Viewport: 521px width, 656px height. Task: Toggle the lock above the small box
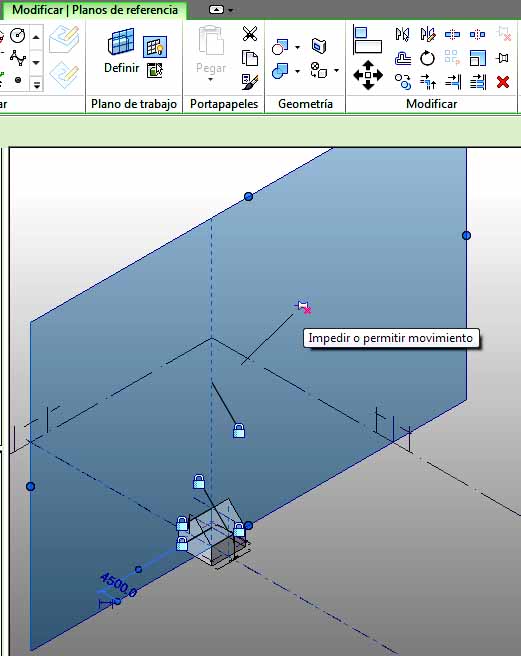pyautogui.click(x=199, y=482)
